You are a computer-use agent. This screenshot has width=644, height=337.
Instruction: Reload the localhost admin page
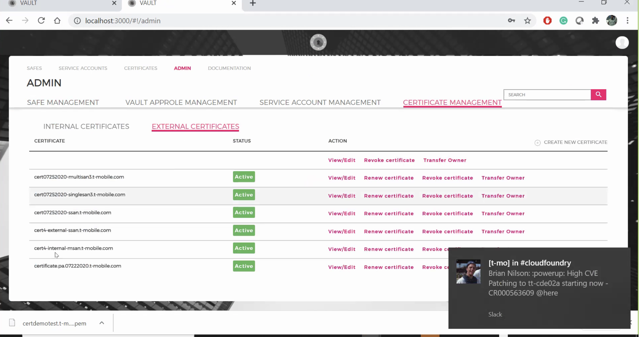pos(41,20)
